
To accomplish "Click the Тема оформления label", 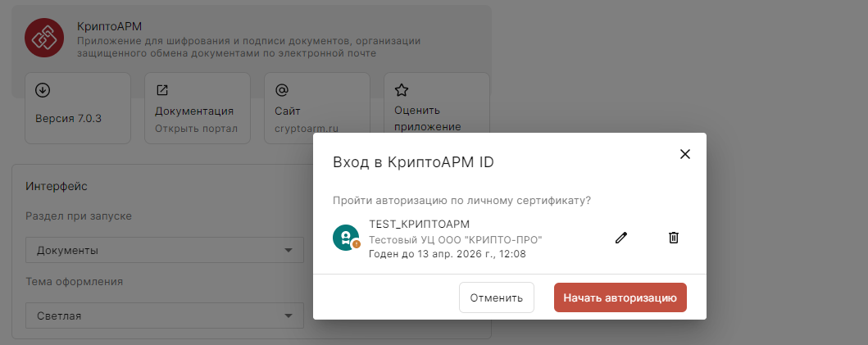I will (x=75, y=281).
